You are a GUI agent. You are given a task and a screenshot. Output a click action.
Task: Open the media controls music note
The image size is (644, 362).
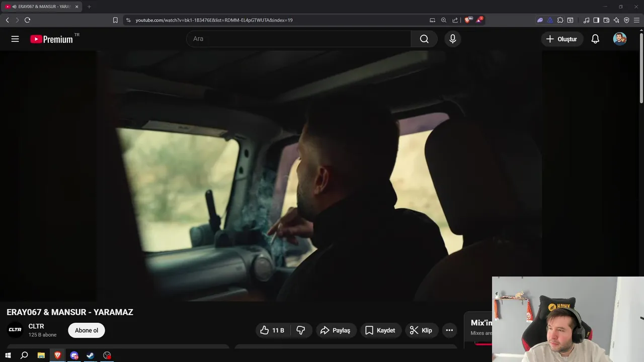(586, 20)
